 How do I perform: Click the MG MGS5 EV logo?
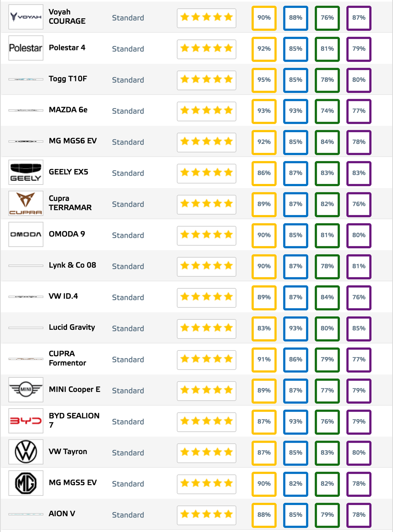26,483
